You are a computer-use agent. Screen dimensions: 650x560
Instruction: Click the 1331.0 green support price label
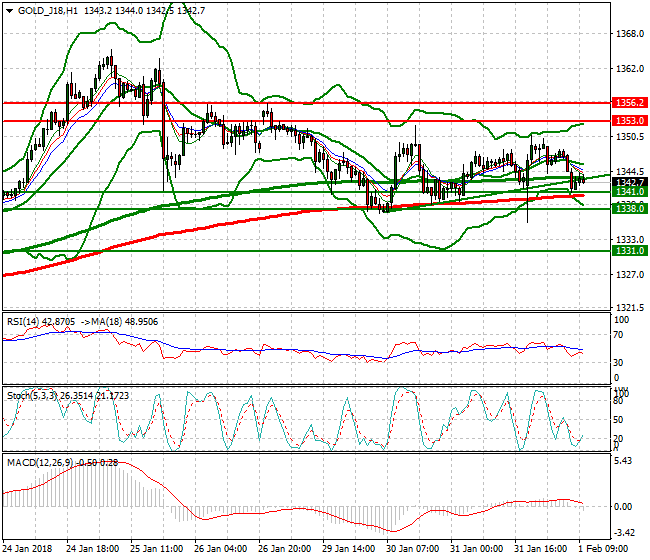coord(630,250)
